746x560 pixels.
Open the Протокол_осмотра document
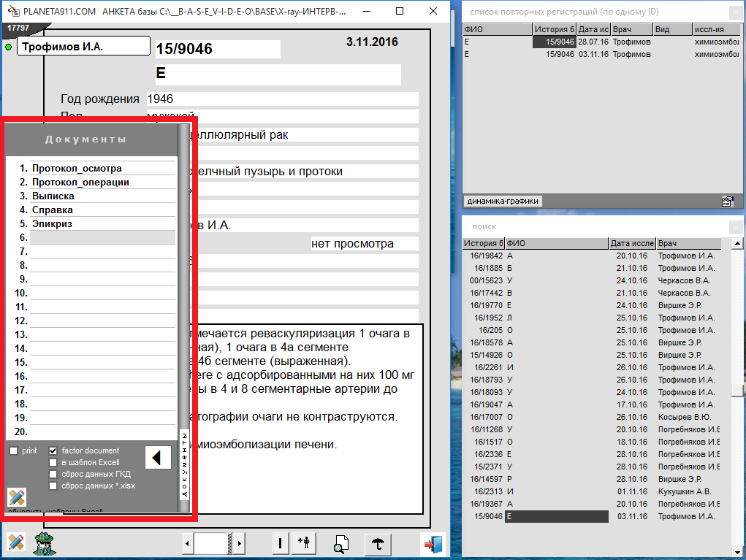77,169
